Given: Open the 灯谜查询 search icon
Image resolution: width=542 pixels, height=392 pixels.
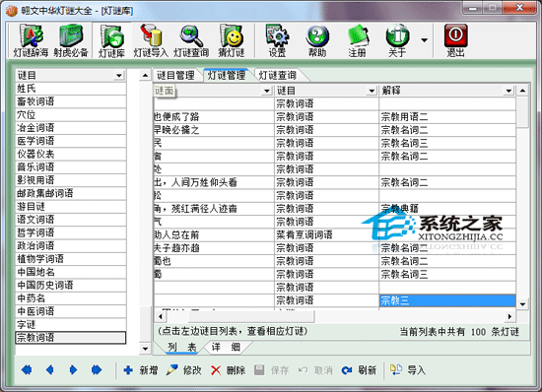Looking at the screenshot, I should click(x=191, y=40).
